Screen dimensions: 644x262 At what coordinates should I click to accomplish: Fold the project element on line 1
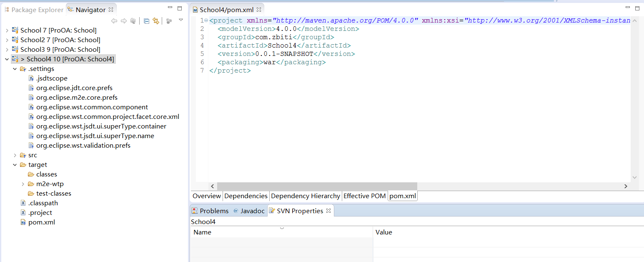coord(206,20)
